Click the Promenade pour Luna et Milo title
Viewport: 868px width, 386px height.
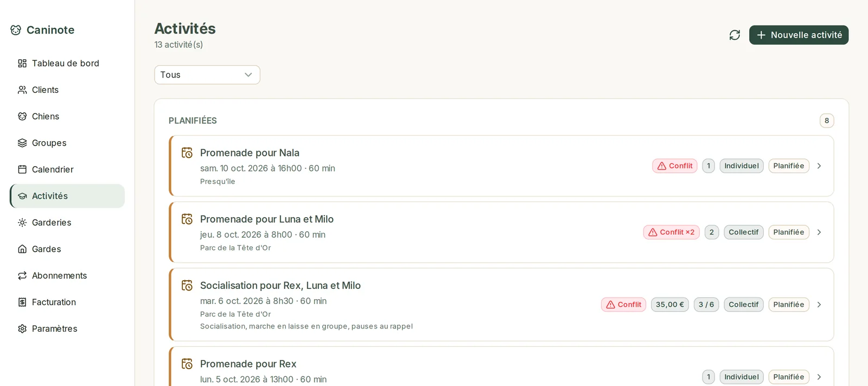(x=267, y=219)
